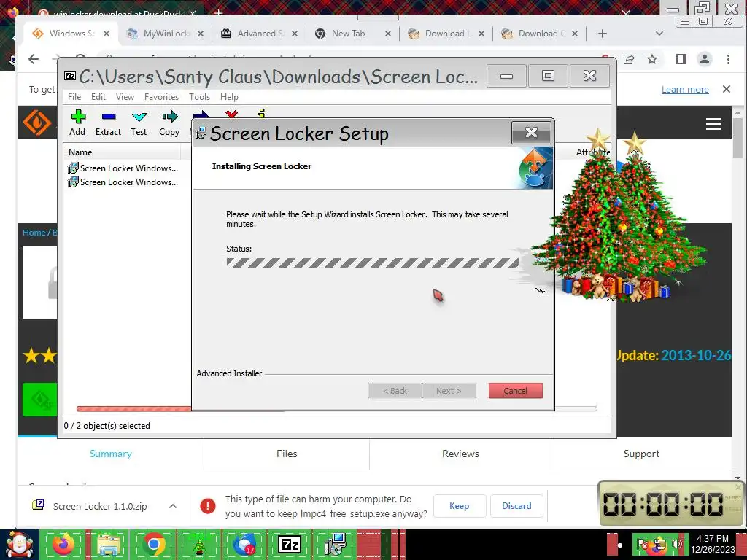
Task: Open Chrome three-dot menu
Action: [x=728, y=59]
